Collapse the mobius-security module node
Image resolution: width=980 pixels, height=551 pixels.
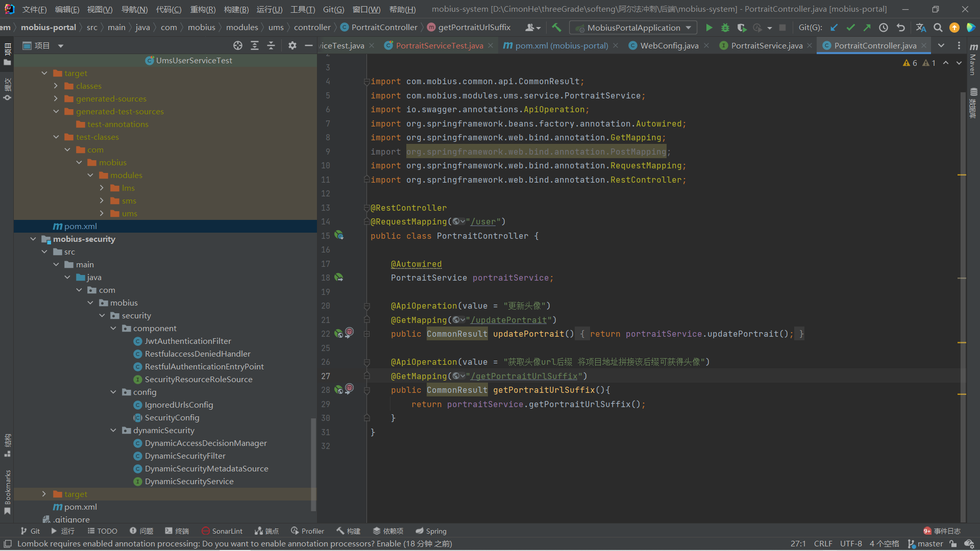(33, 239)
